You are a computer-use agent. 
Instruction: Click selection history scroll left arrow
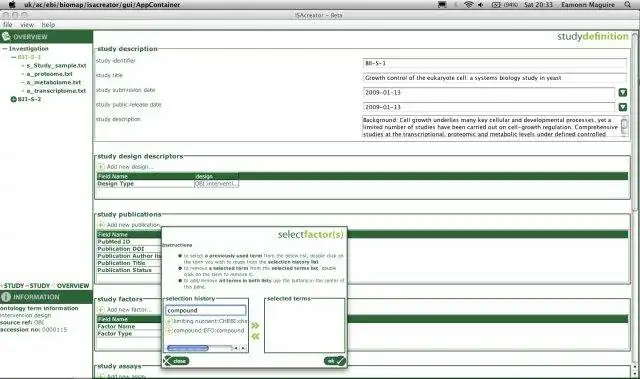click(x=236, y=348)
